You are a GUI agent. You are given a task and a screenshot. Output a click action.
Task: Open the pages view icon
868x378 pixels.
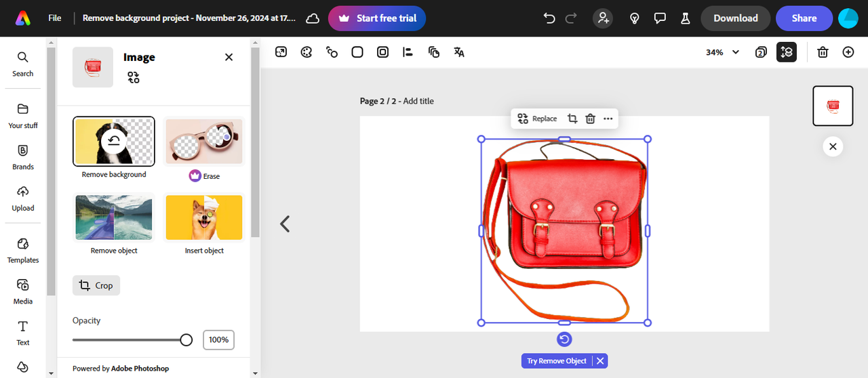click(761, 52)
